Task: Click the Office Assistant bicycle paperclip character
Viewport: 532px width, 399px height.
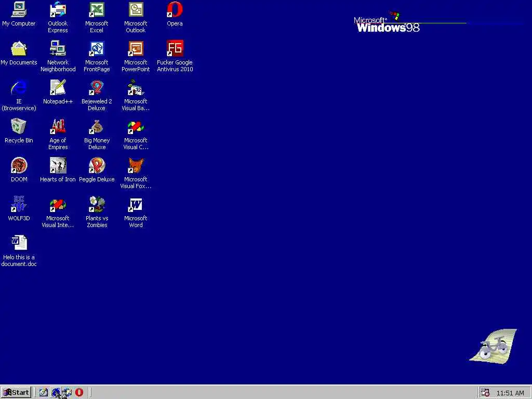Action: (x=494, y=347)
